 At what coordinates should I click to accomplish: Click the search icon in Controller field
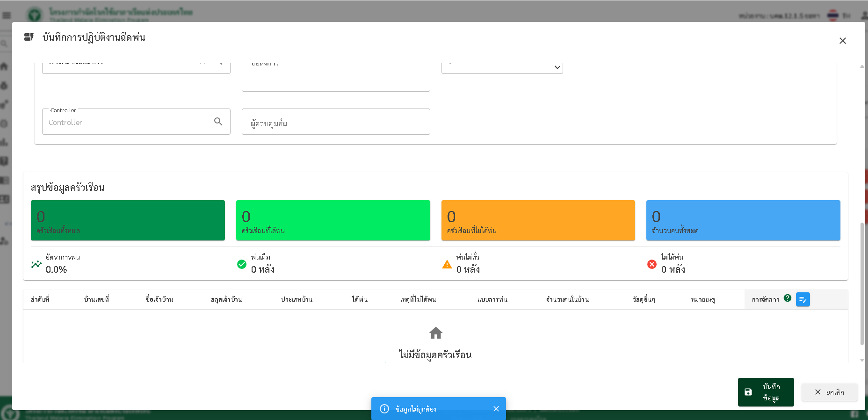tap(218, 122)
